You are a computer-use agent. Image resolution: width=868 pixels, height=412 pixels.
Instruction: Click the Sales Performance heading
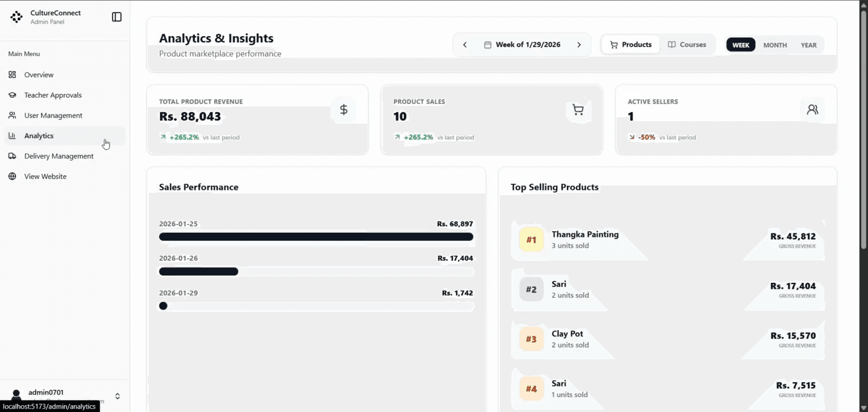(199, 187)
